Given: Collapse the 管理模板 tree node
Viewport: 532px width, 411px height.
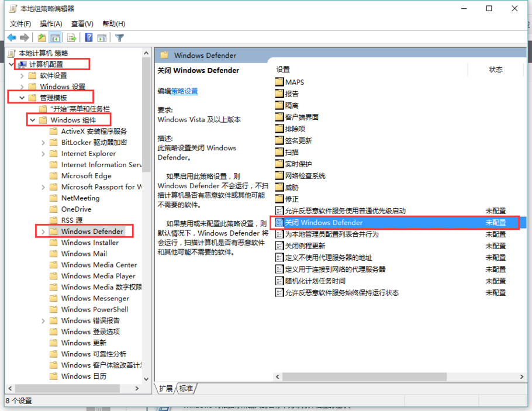Looking at the screenshot, I should tap(22, 98).
